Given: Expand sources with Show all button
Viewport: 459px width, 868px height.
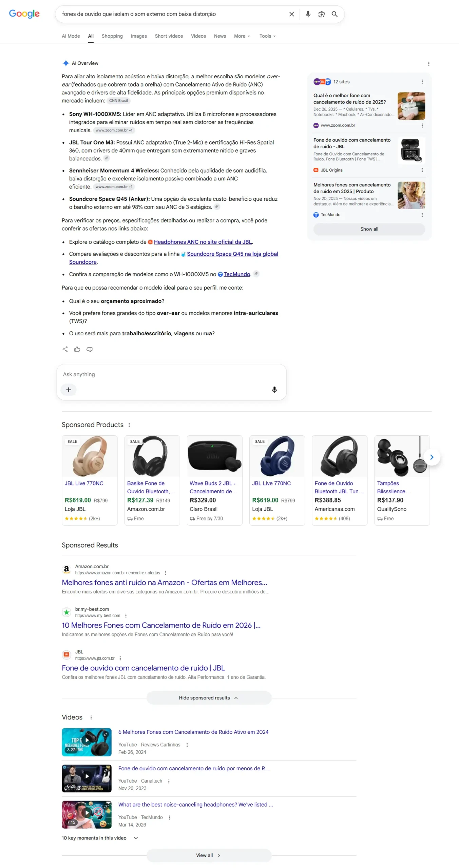Looking at the screenshot, I should point(369,229).
